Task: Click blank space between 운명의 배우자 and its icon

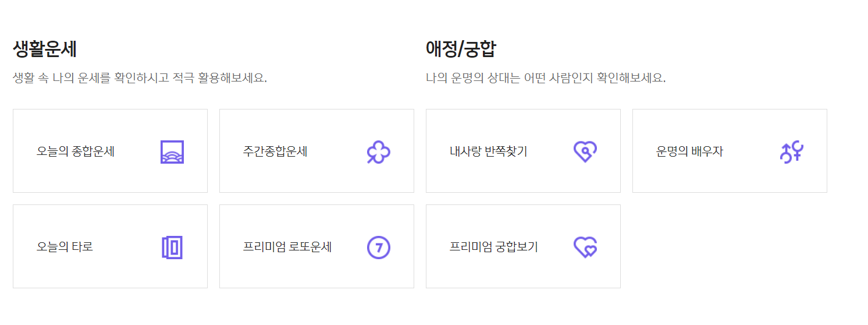Action: pos(752,152)
